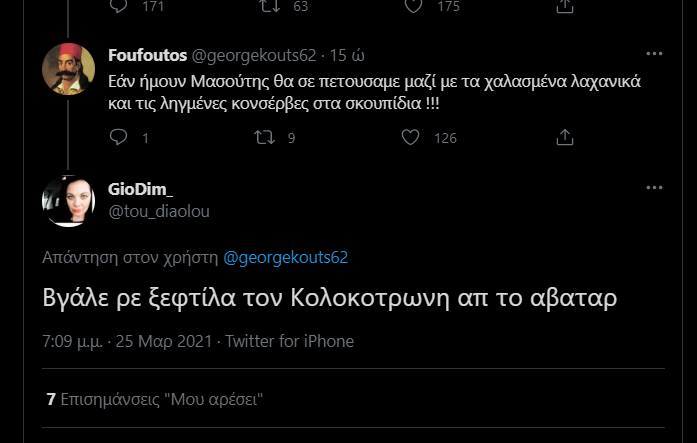Like the top tweet with 175 likes
The image size is (697, 443).
coord(410,6)
